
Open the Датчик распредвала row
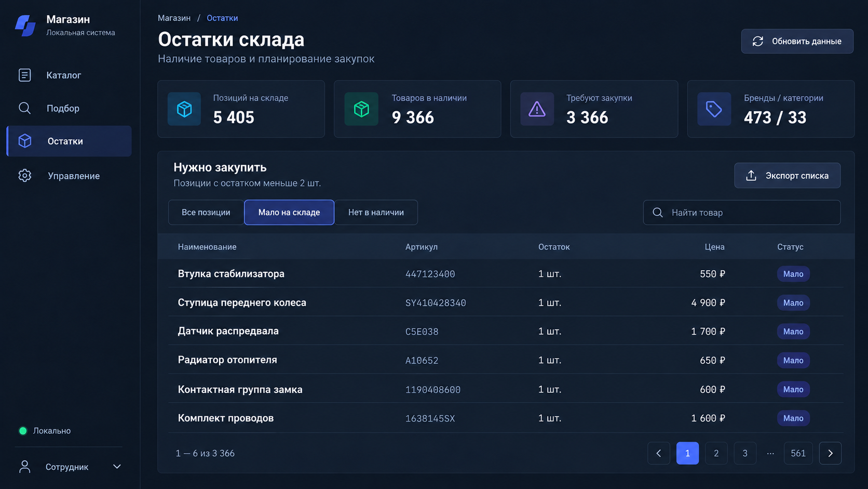[x=506, y=331]
